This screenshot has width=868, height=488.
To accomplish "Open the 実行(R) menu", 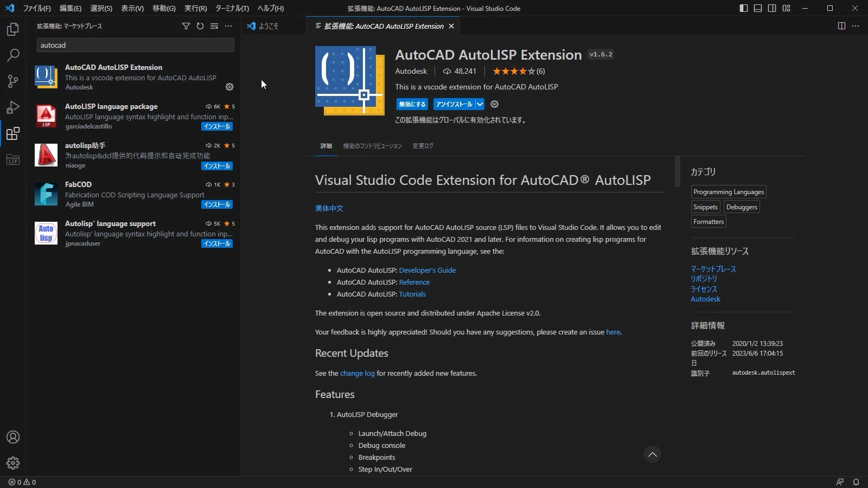I will point(195,8).
